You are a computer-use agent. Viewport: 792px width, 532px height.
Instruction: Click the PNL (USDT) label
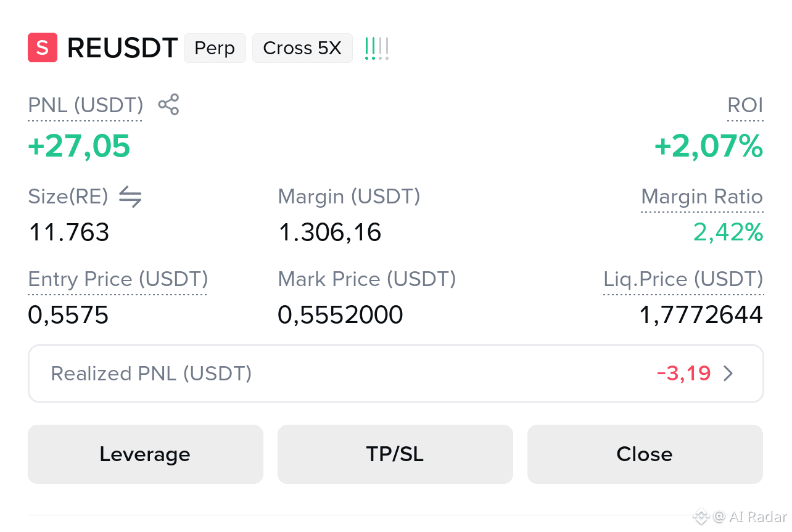86,105
